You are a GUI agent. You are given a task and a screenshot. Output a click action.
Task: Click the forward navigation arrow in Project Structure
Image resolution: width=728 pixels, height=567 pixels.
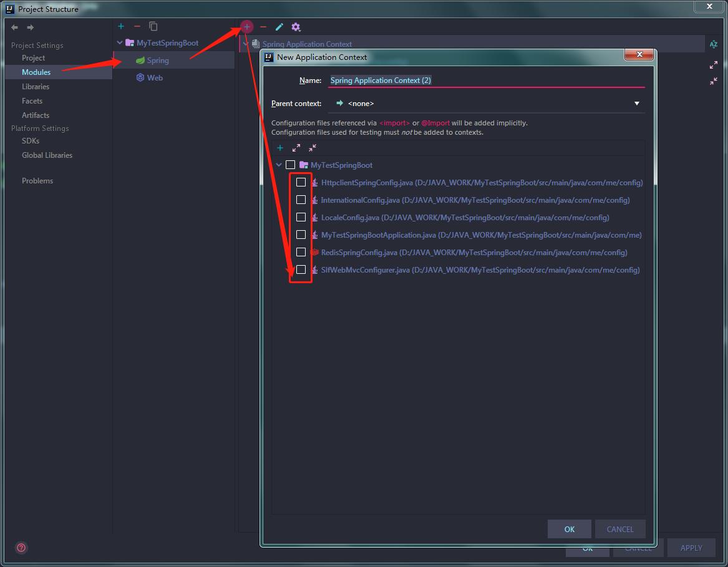pos(30,27)
